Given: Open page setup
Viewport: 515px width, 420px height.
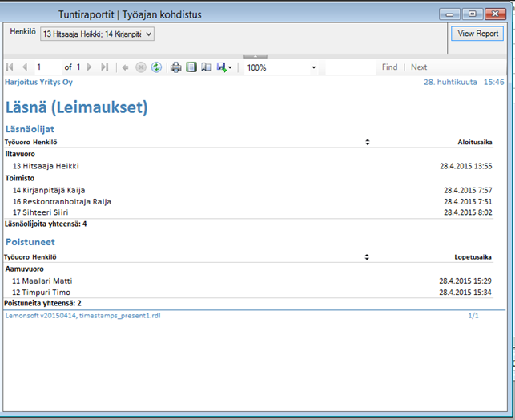Looking at the screenshot, I should coord(206,67).
